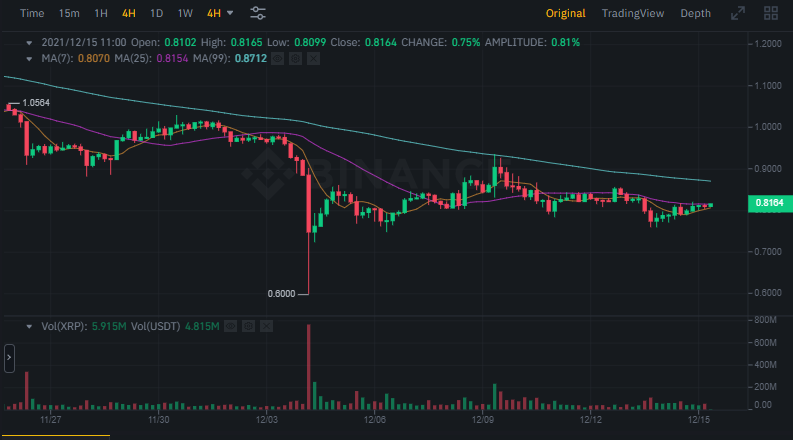The width and height of the screenshot is (793, 440).
Task: Collapse the OHLC date info row arrow
Action: [x=29, y=43]
